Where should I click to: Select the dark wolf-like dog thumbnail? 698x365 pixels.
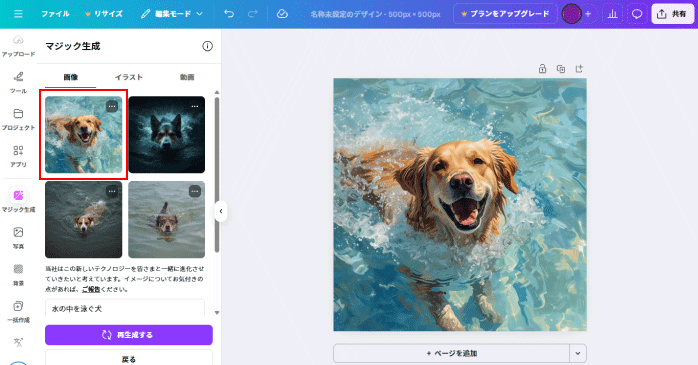[166, 134]
